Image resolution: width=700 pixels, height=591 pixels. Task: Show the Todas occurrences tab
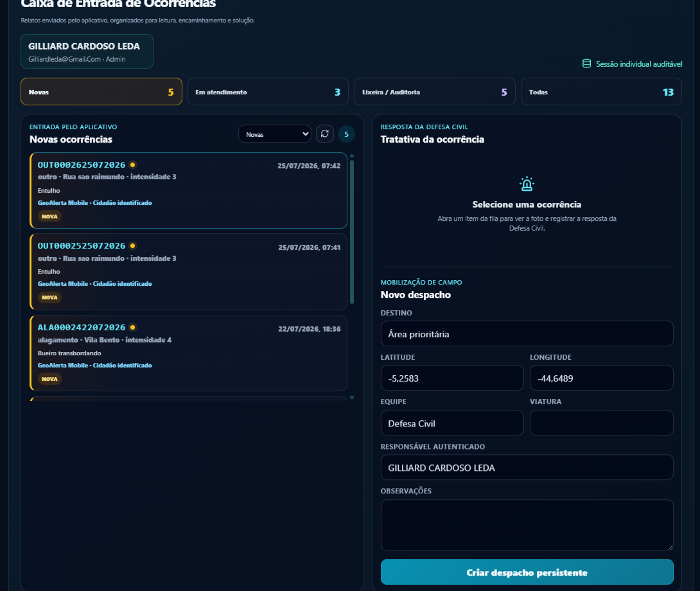[x=601, y=92]
